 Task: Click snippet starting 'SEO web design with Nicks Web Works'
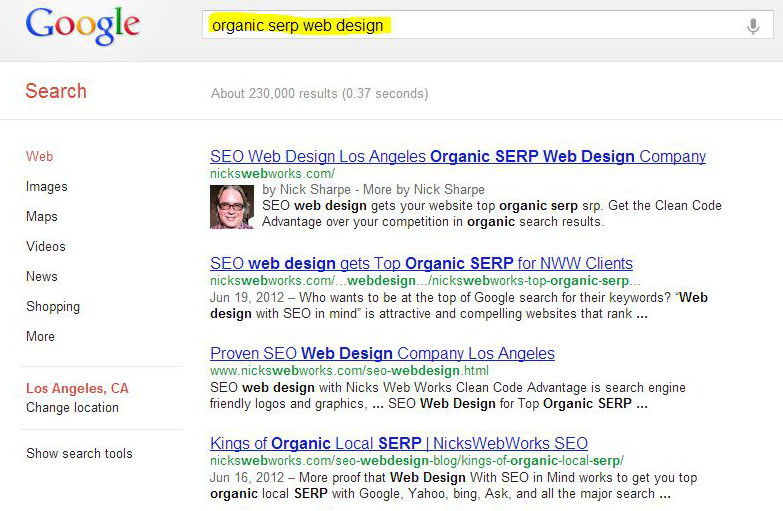(448, 396)
